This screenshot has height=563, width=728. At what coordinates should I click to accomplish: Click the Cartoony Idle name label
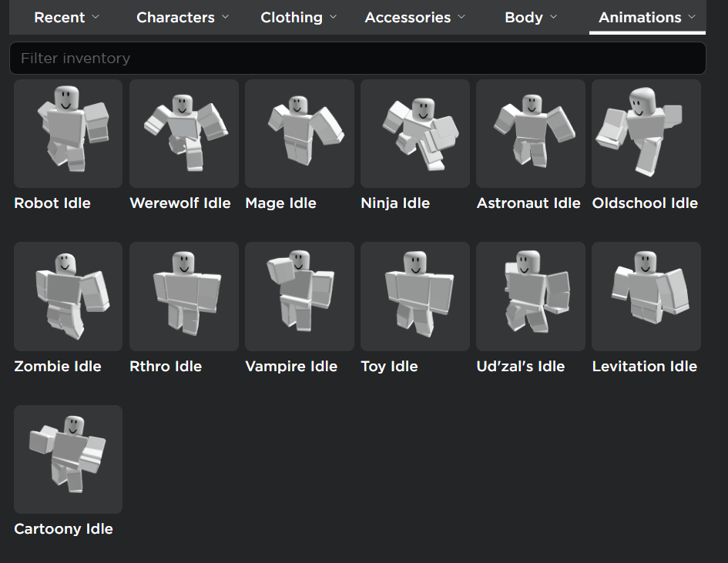click(64, 529)
